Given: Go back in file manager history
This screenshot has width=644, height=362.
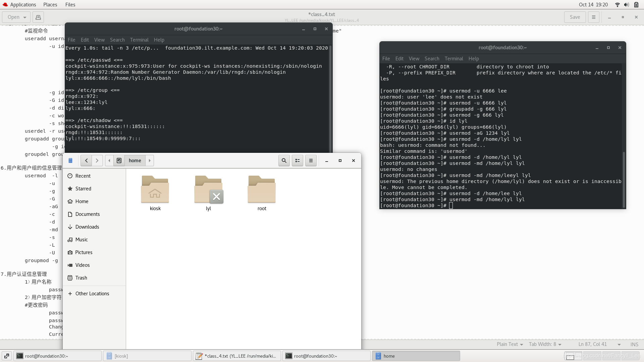Looking at the screenshot, I should [86, 161].
